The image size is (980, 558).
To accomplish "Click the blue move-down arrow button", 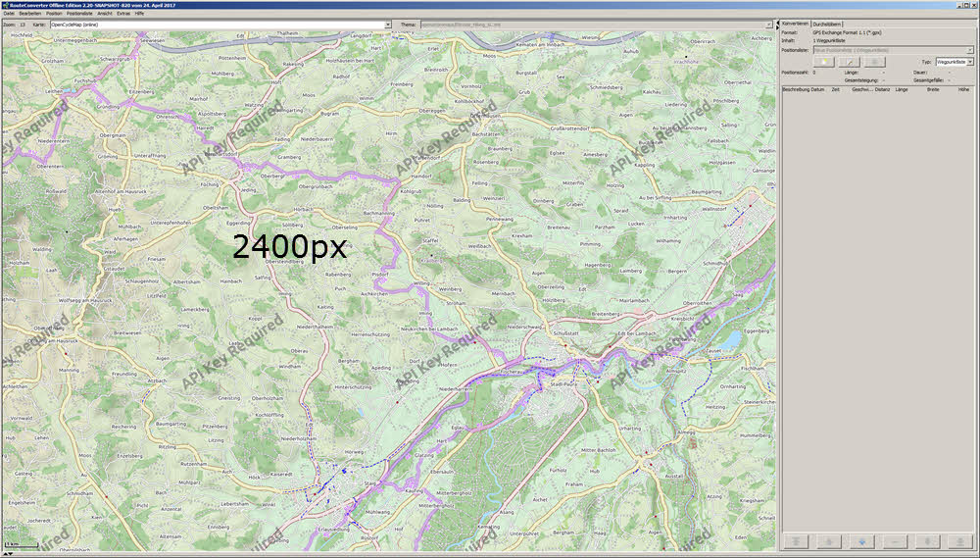I will [862, 541].
